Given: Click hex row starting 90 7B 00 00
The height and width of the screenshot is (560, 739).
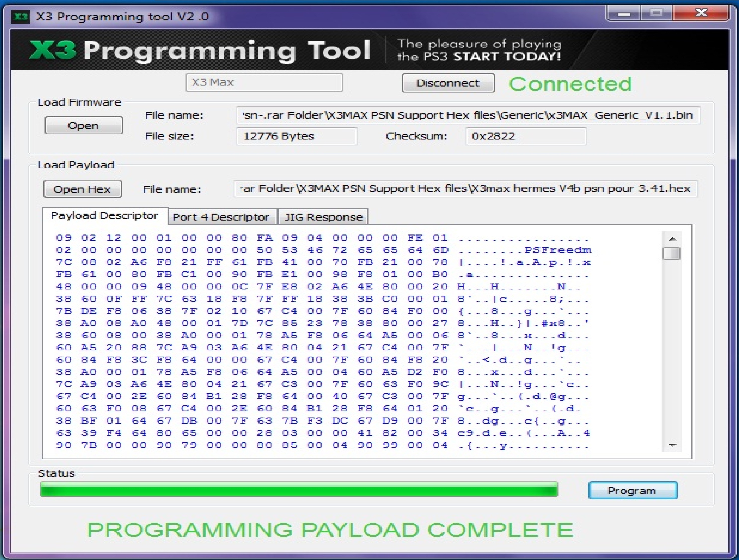Looking at the screenshot, I should [323, 445].
